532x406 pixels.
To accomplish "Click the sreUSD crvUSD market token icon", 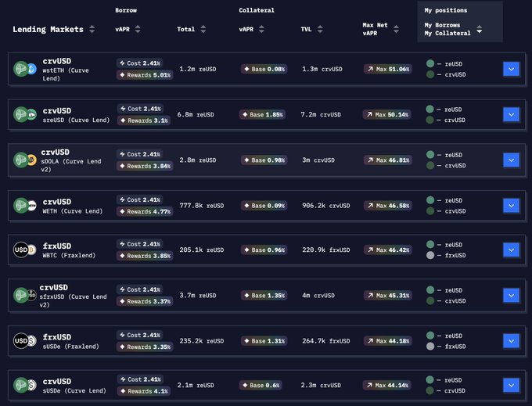I will [25, 115].
